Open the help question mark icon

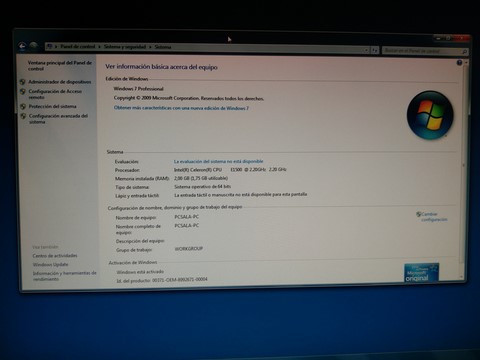pos(459,63)
